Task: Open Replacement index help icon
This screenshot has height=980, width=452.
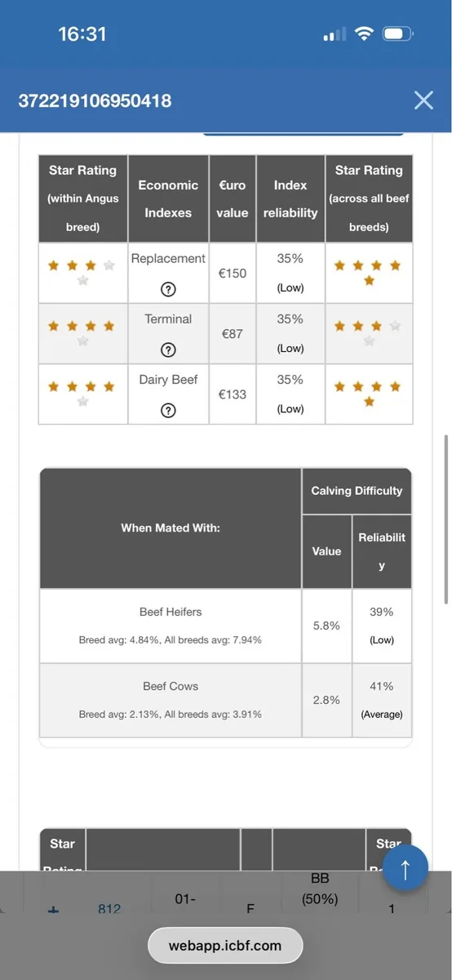Action: pyautogui.click(x=168, y=288)
